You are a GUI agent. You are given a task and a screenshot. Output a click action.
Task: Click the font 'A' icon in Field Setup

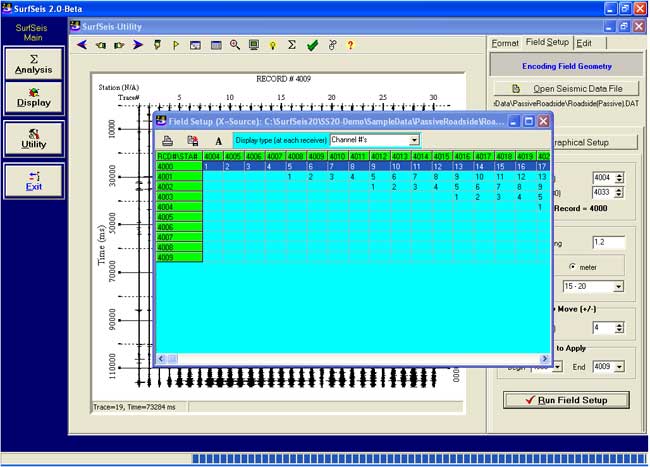218,141
